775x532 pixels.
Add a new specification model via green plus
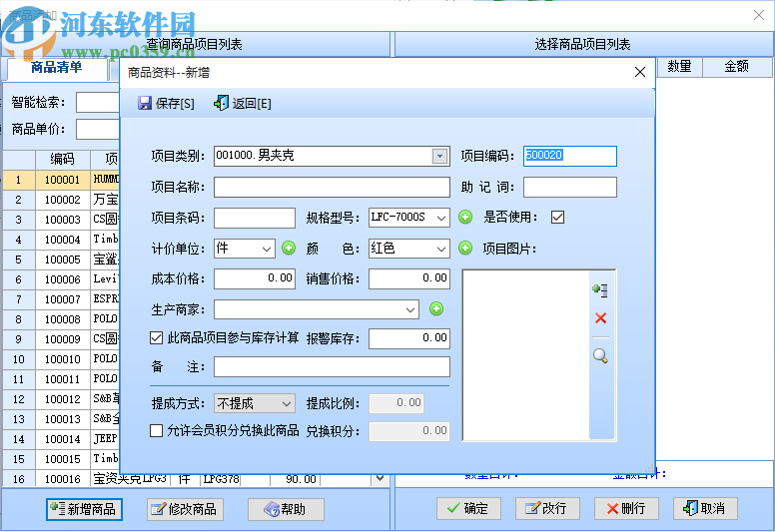[x=465, y=217]
